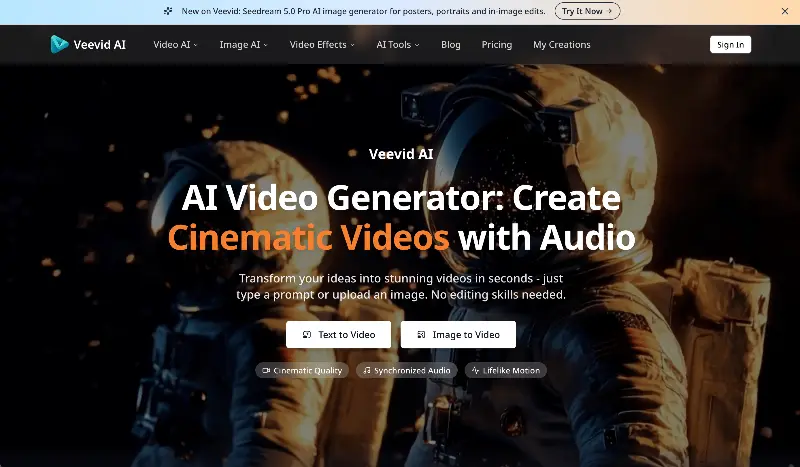The image size is (800, 467).
Task: Go to the Blog page
Action: click(x=451, y=45)
